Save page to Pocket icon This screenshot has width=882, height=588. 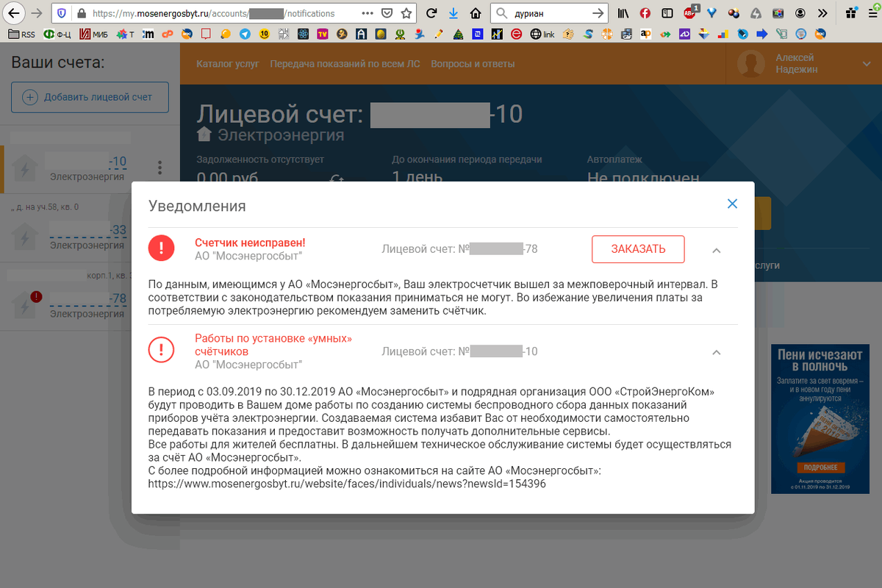tap(387, 13)
